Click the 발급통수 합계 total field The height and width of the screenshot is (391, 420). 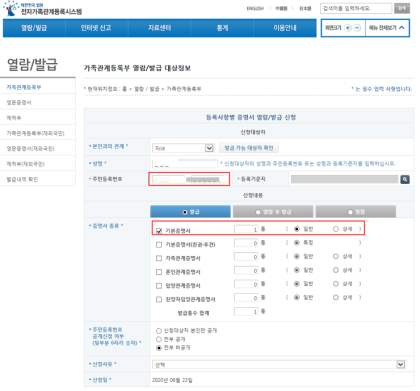(246, 312)
